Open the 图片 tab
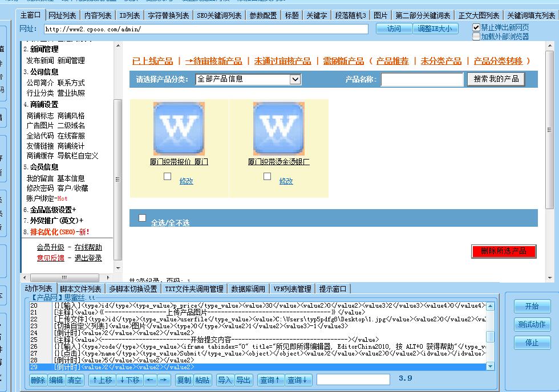Image resolution: width=559 pixels, height=392 pixels. click(380, 15)
